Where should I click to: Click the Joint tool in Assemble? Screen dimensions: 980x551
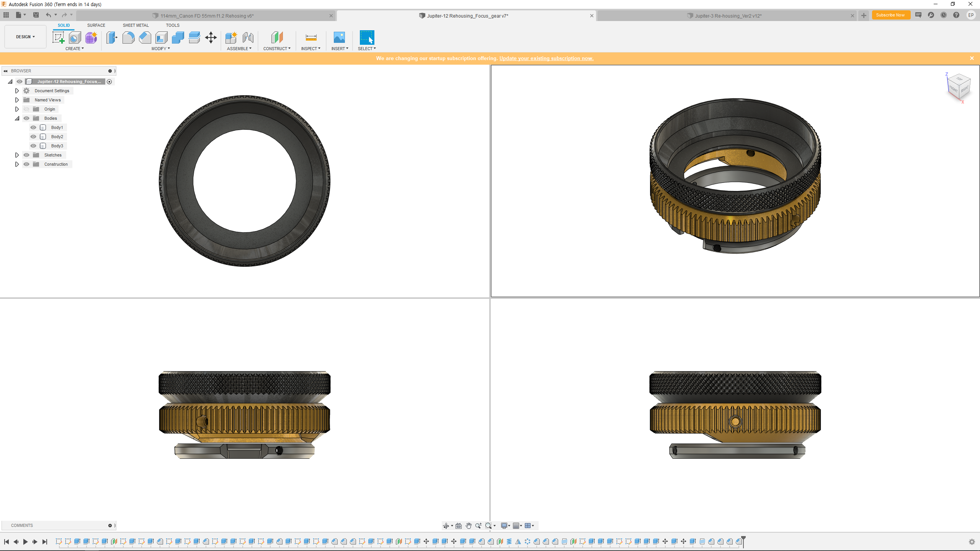click(248, 37)
